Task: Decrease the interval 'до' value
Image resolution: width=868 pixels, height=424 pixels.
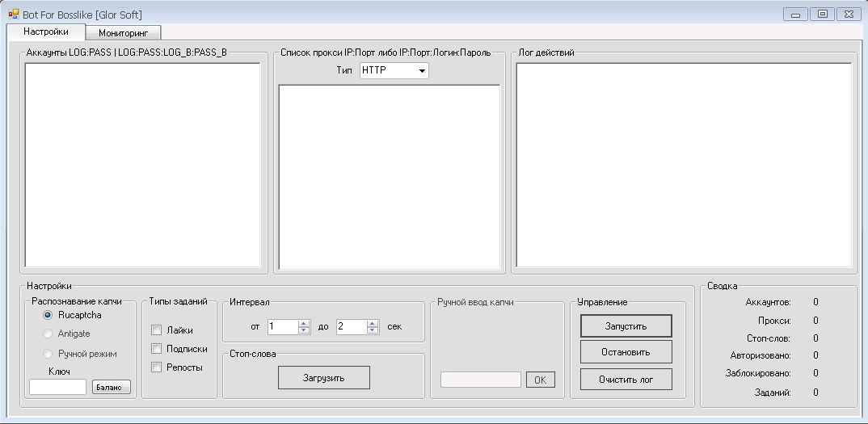Action: click(x=372, y=330)
